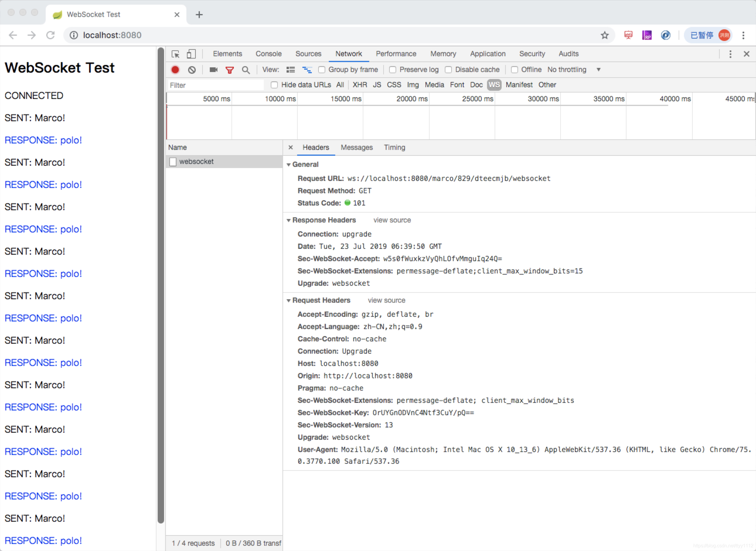Stop recording network log

click(x=175, y=70)
